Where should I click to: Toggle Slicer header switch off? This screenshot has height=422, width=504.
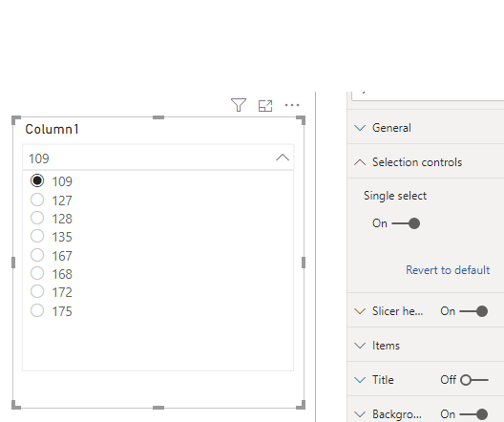coord(473,311)
